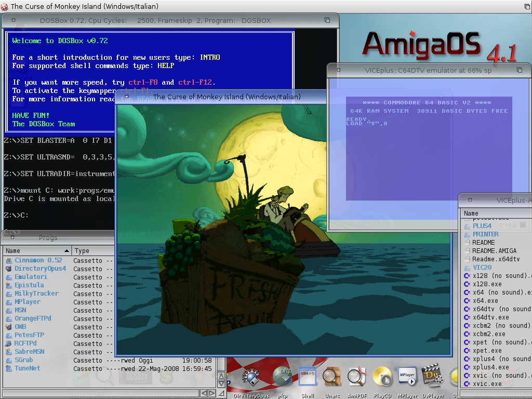The height and width of the screenshot is (399, 532).
Task: Open the Emulatori drawer in Progs
Action: click(x=31, y=277)
